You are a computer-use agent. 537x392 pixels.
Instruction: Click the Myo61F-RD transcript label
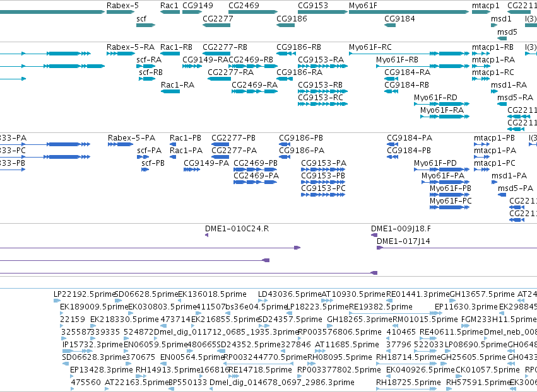tap(435, 98)
